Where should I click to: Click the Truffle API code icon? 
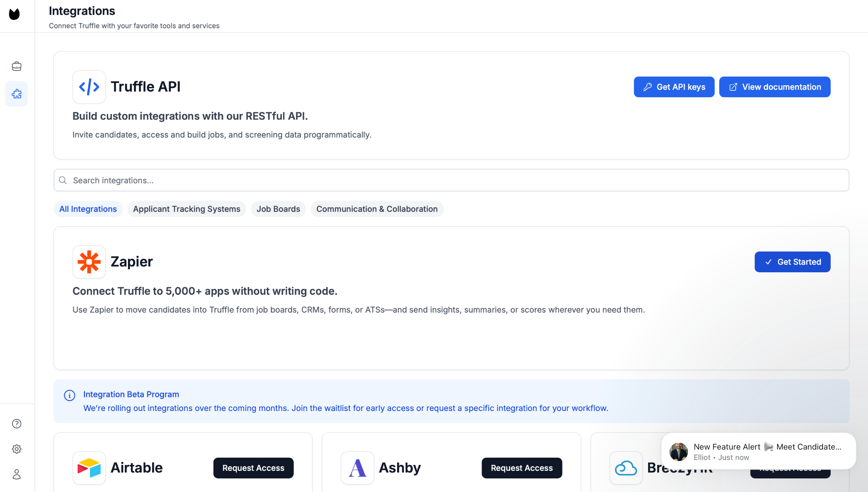(x=89, y=87)
